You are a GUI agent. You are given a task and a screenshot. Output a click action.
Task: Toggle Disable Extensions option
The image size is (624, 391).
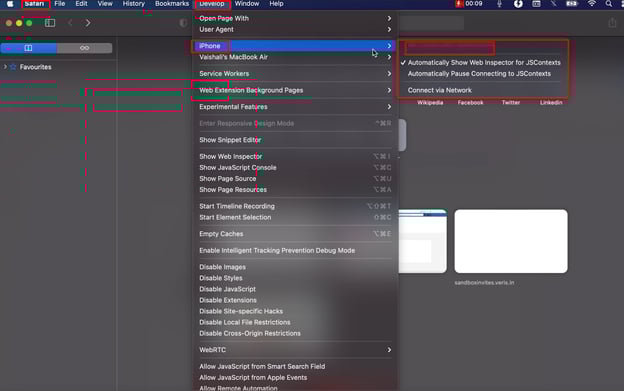tap(295, 300)
